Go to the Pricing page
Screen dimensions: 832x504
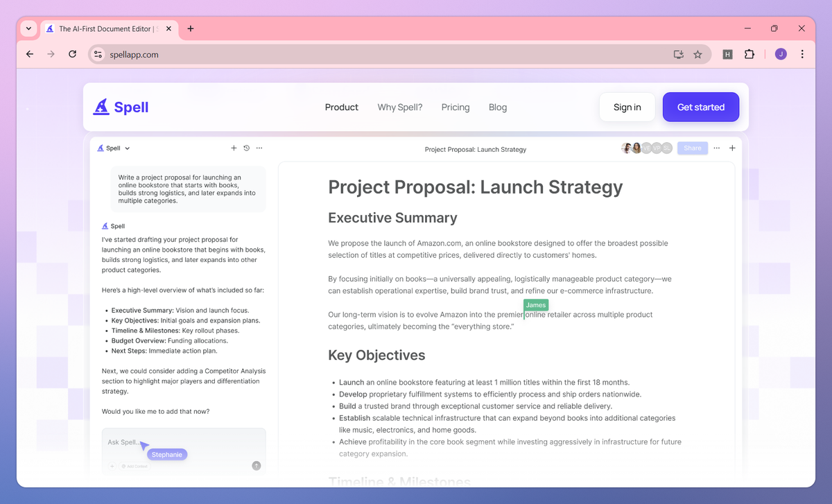[x=456, y=107]
